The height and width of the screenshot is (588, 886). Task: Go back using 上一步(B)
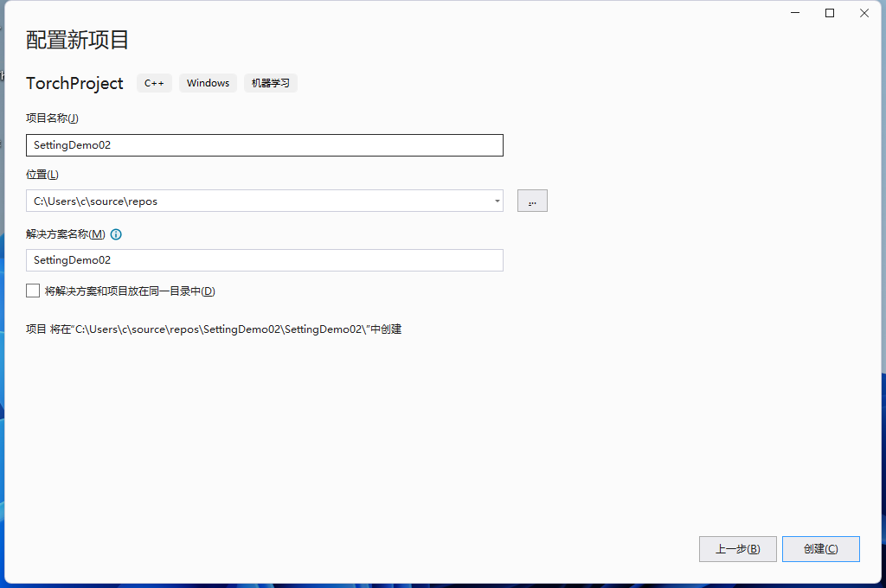[737, 548]
